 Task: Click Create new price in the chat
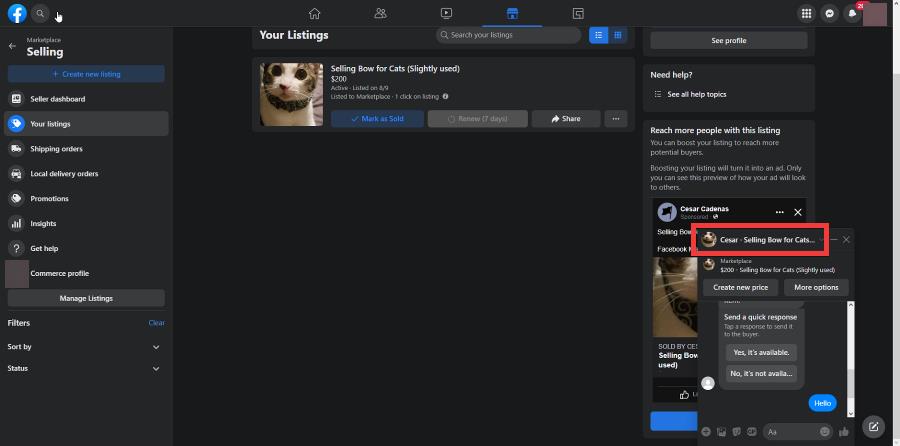(740, 288)
